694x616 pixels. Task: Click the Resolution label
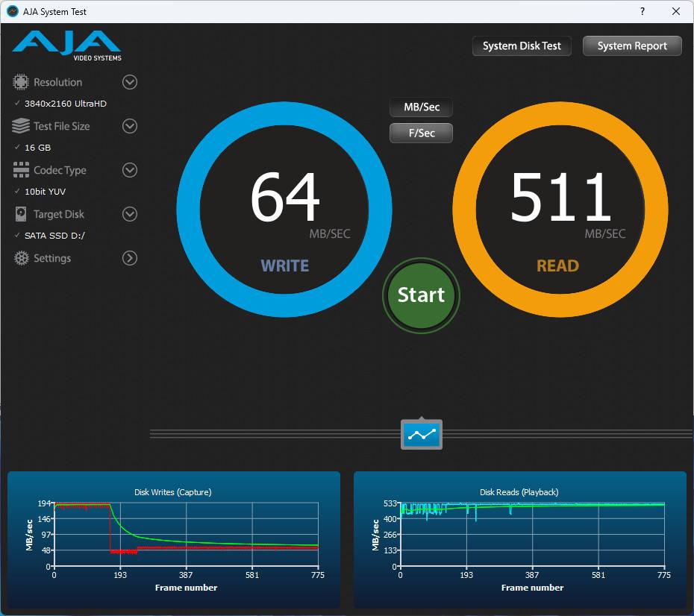(x=58, y=82)
